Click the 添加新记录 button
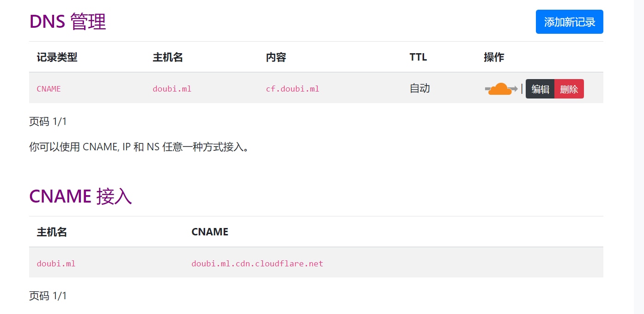The height and width of the screenshot is (314, 644). click(x=569, y=22)
